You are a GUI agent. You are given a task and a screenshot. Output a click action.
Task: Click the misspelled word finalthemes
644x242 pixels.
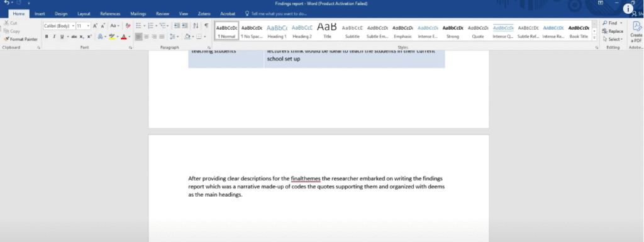(x=306, y=178)
